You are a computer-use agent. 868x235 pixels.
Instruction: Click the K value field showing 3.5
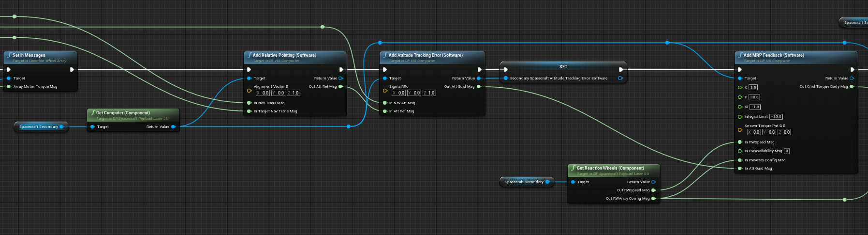(x=753, y=88)
